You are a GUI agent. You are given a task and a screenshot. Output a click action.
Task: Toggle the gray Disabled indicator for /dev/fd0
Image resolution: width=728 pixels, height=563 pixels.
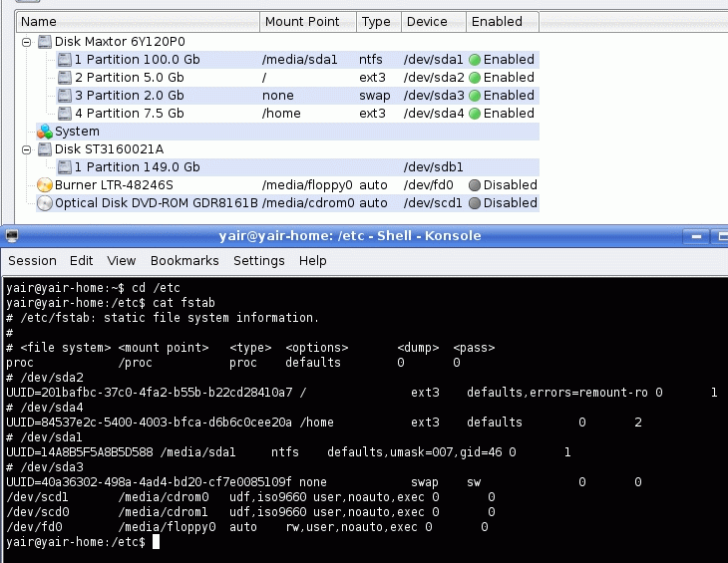pyautogui.click(x=476, y=185)
